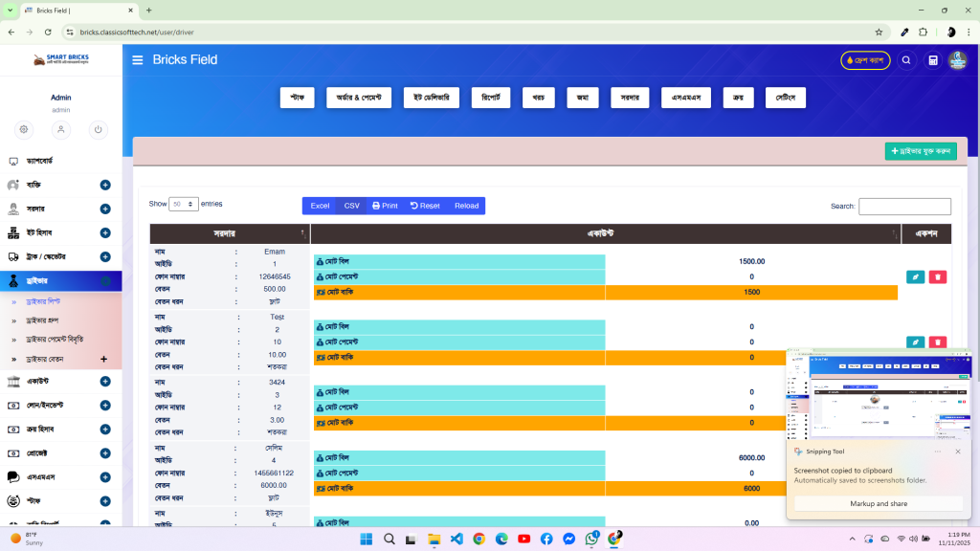980x551 pixels.
Task: Click the delete trash icon for Test driver
Action: (x=937, y=342)
